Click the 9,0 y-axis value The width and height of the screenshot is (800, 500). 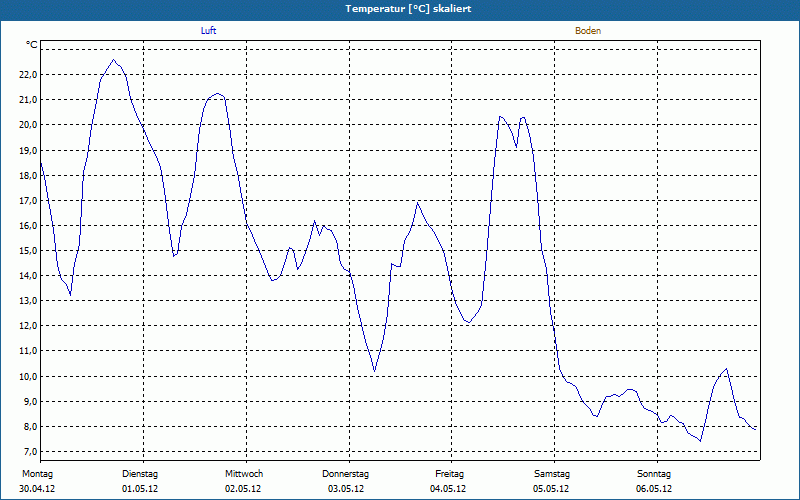tap(30, 402)
